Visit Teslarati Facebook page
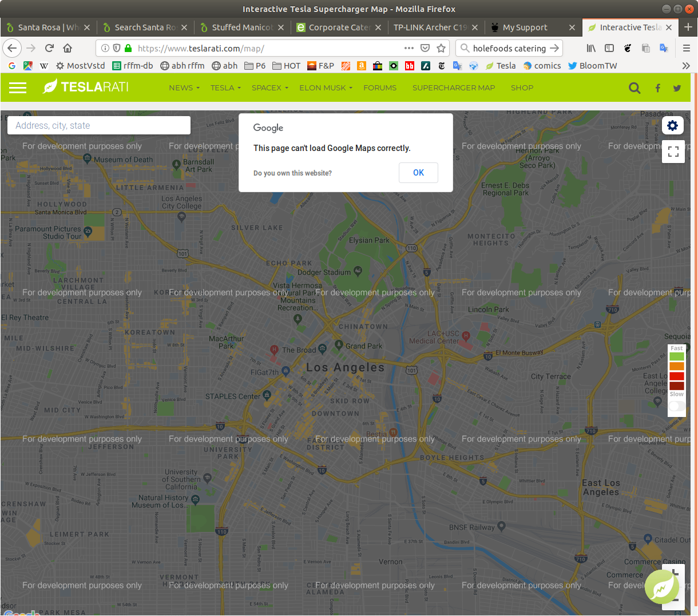Viewport: 698px width, 616px height. coord(658,88)
